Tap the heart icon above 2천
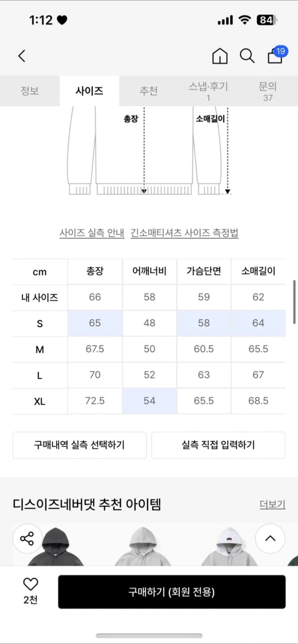This screenshot has width=298, height=644. pos(29,583)
